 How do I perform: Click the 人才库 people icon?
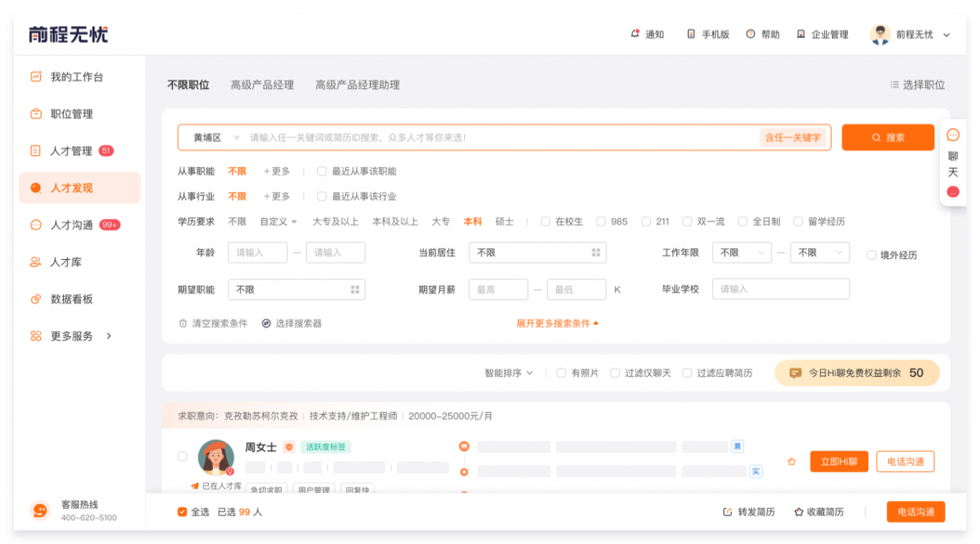point(36,262)
